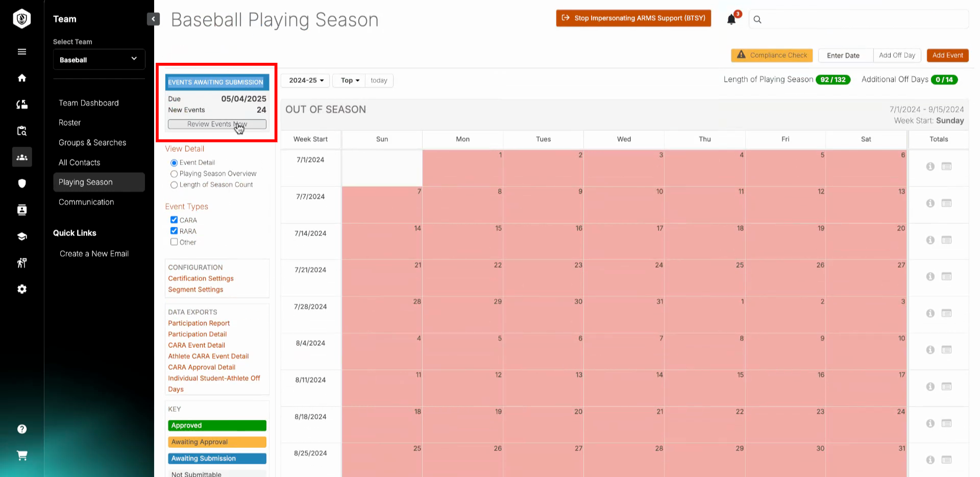Select the Event Detail radio button

(x=174, y=163)
